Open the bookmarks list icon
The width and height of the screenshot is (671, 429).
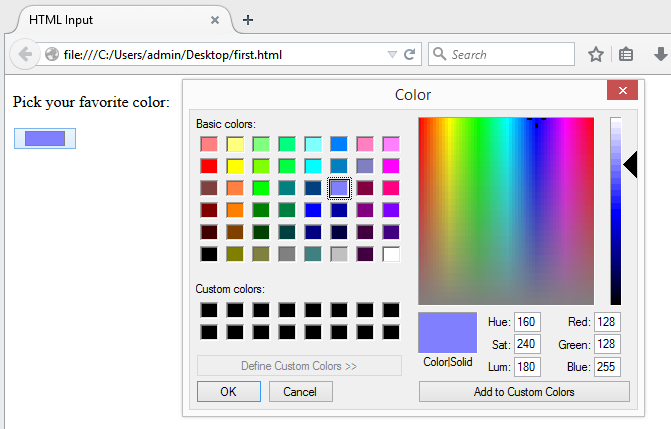(x=626, y=54)
